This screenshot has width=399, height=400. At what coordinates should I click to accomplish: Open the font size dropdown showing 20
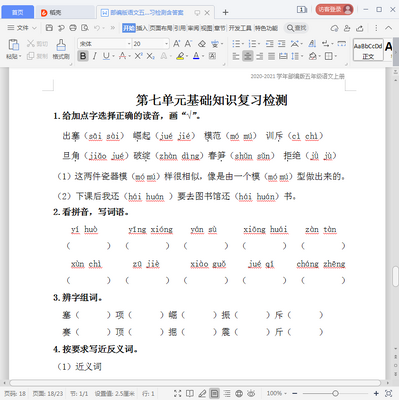coord(151,44)
